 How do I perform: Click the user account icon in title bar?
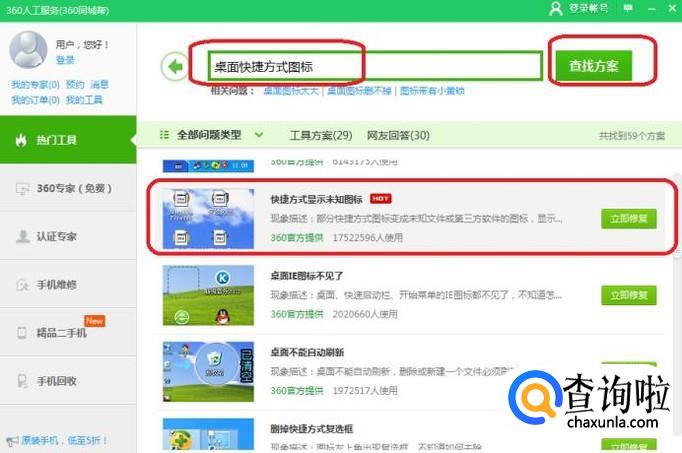(x=555, y=8)
